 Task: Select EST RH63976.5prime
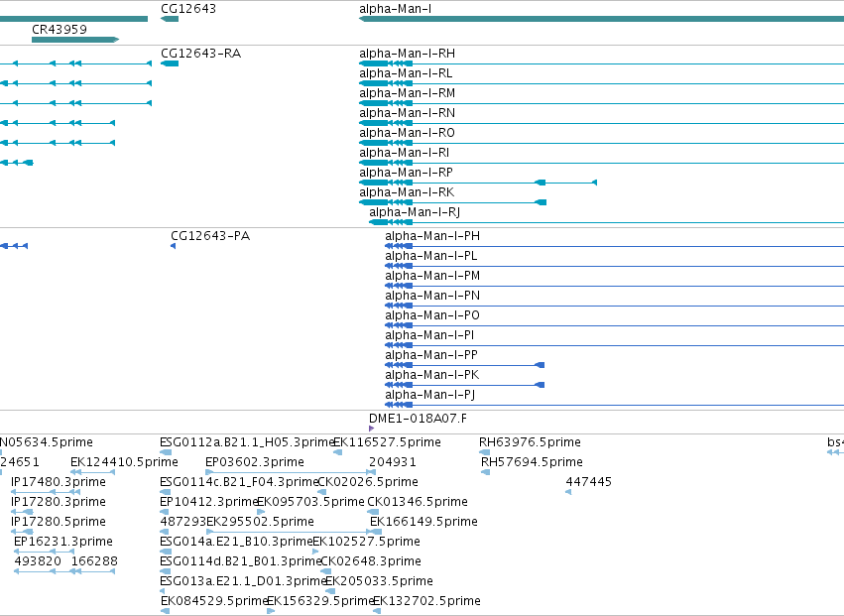pyautogui.click(x=531, y=442)
